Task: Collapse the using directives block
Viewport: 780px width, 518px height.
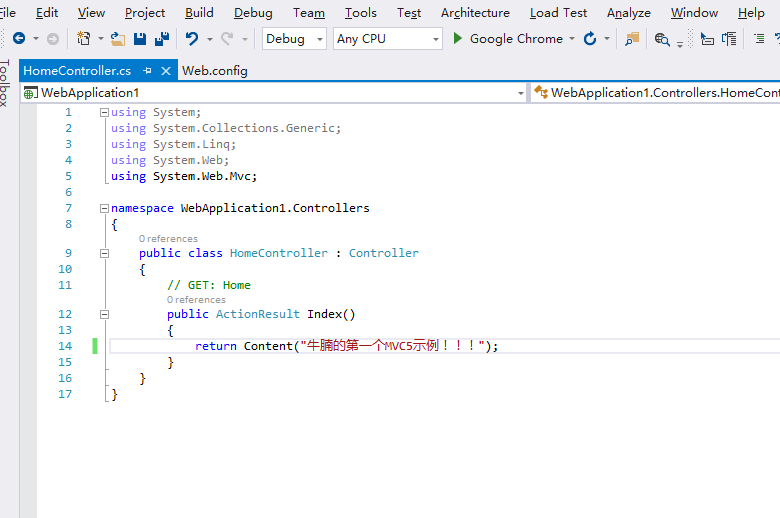Action: (x=104, y=112)
